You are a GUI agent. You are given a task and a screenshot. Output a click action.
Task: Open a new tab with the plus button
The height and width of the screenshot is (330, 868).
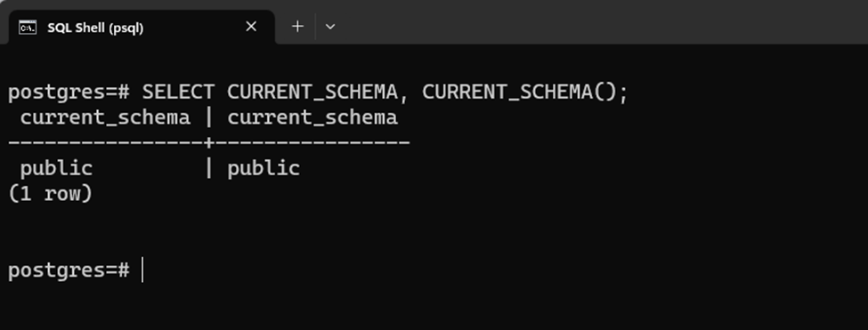point(297,27)
